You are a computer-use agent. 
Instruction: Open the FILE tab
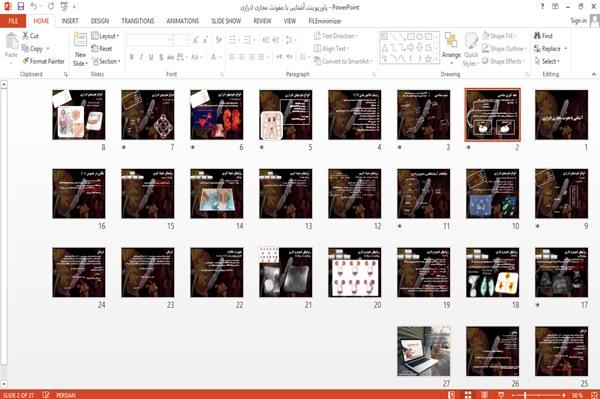(13, 21)
